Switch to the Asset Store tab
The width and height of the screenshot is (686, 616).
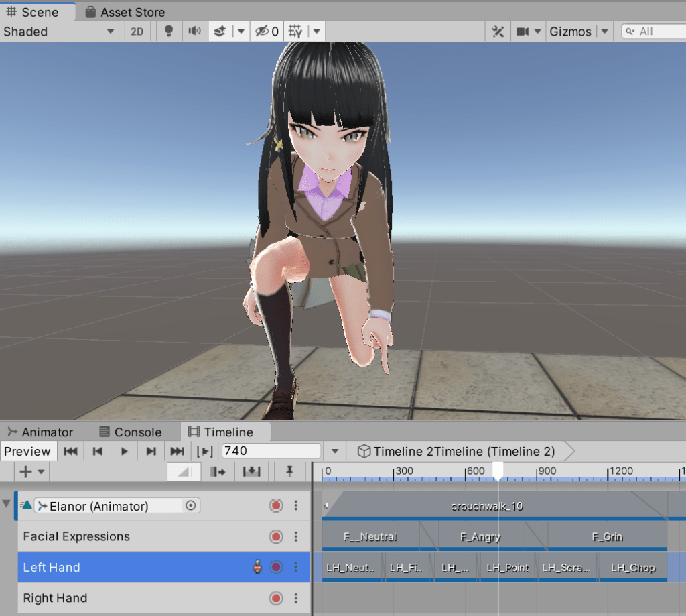pyautogui.click(x=125, y=12)
